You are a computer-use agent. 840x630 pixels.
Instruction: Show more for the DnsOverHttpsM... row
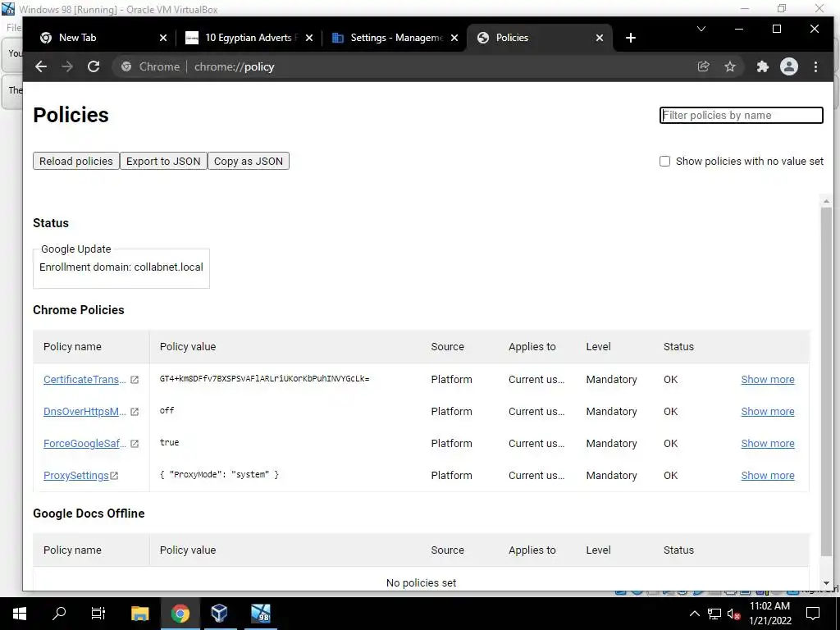point(768,412)
